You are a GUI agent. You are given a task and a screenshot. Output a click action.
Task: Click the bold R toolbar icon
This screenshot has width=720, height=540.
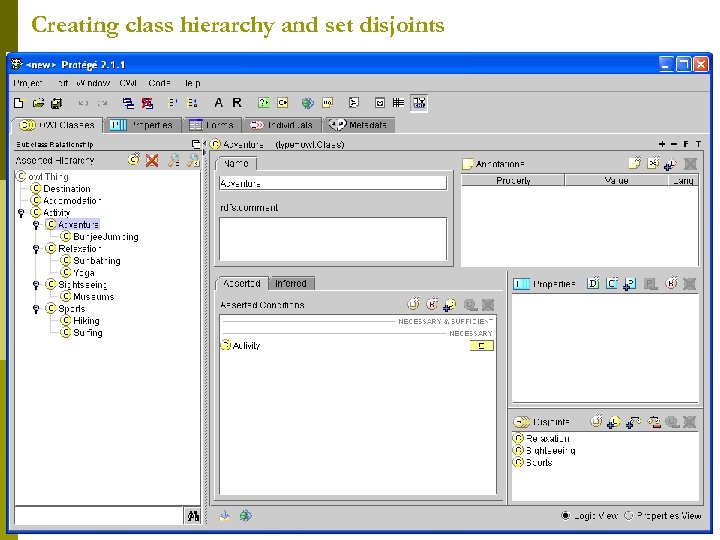[237, 103]
